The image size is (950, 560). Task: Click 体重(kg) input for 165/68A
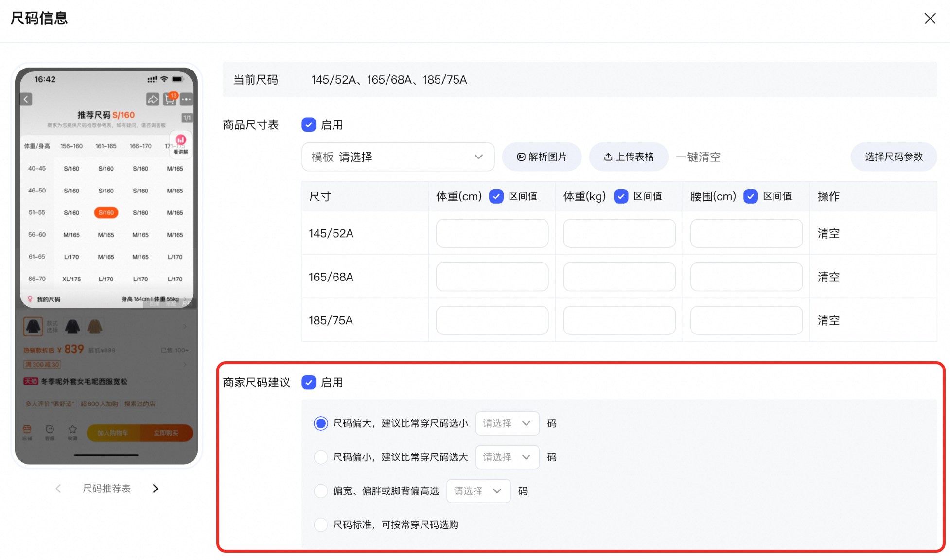click(619, 277)
